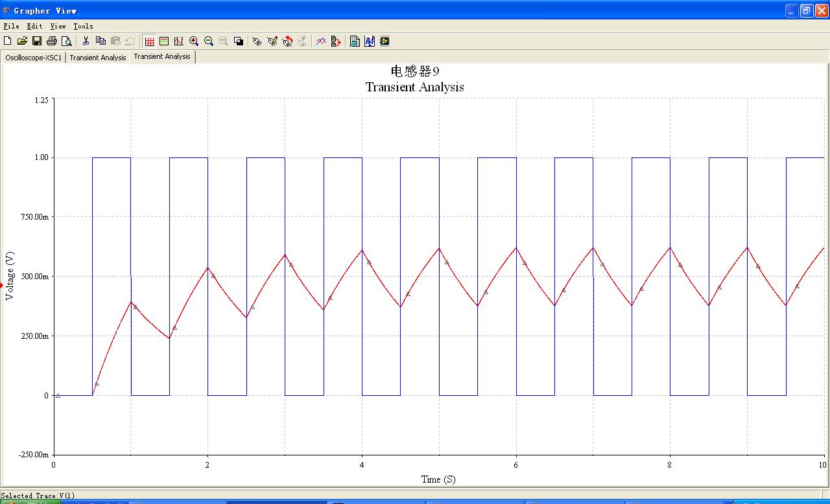830x504 pixels.
Task: Click the '-250.00m' voltage tick label
Action: pos(33,455)
